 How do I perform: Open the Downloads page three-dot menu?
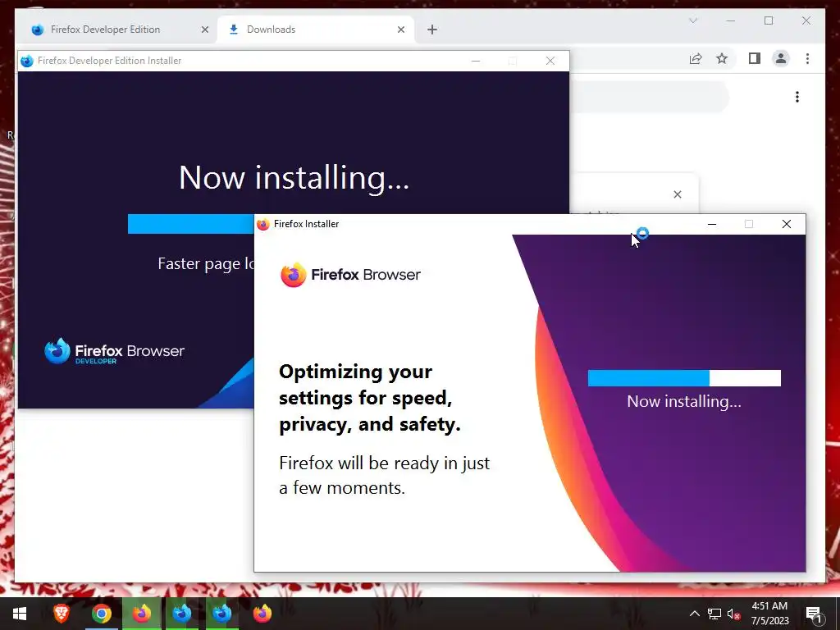797,97
